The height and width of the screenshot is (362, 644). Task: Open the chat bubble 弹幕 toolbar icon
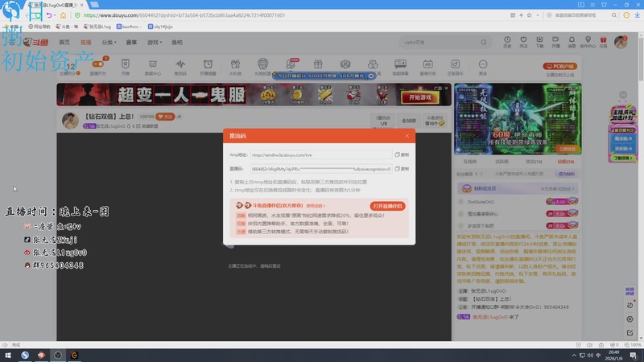click(400, 67)
